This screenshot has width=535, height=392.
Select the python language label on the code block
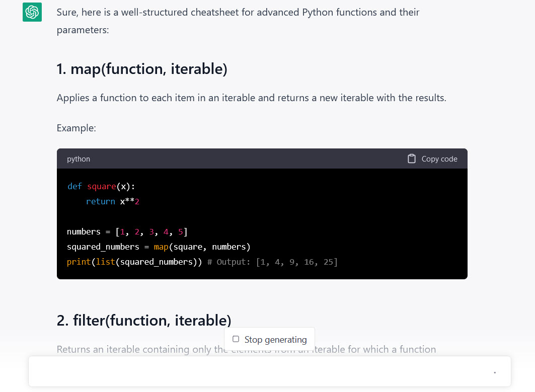[x=78, y=159]
